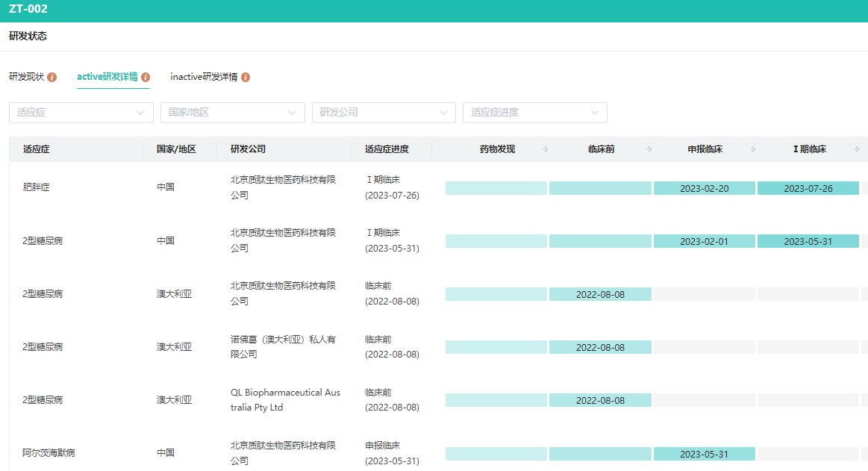Click arrow icon after 临床前 column header
The height and width of the screenshot is (471, 868).
(x=649, y=149)
